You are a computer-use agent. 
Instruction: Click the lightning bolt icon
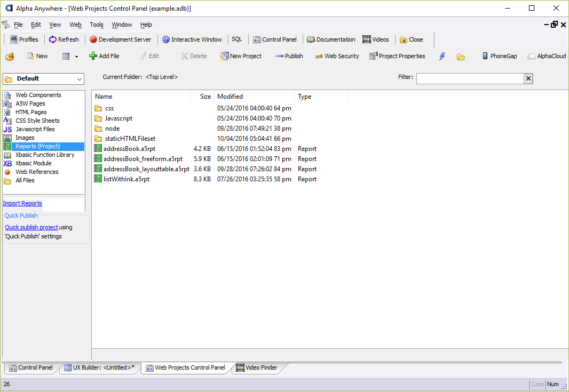[442, 56]
